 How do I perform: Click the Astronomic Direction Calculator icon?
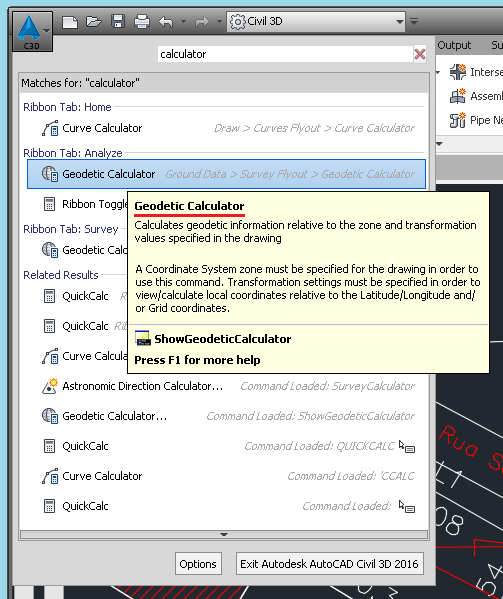coord(50,386)
